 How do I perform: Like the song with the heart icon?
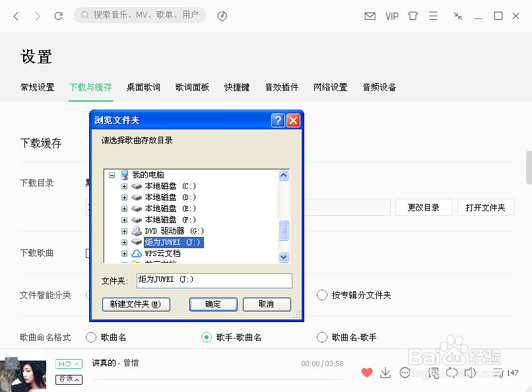(367, 373)
